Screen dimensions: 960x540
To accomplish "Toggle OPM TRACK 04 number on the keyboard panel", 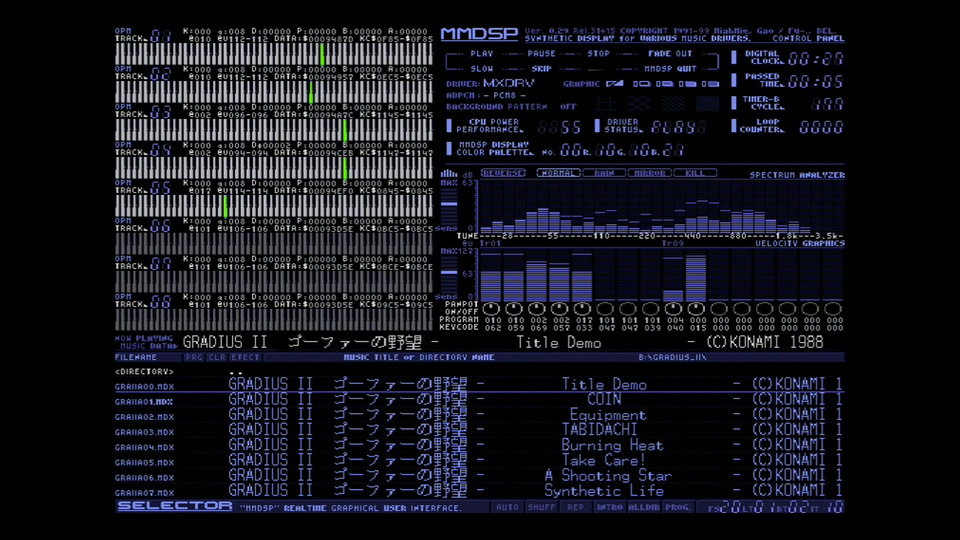I will pos(160,150).
